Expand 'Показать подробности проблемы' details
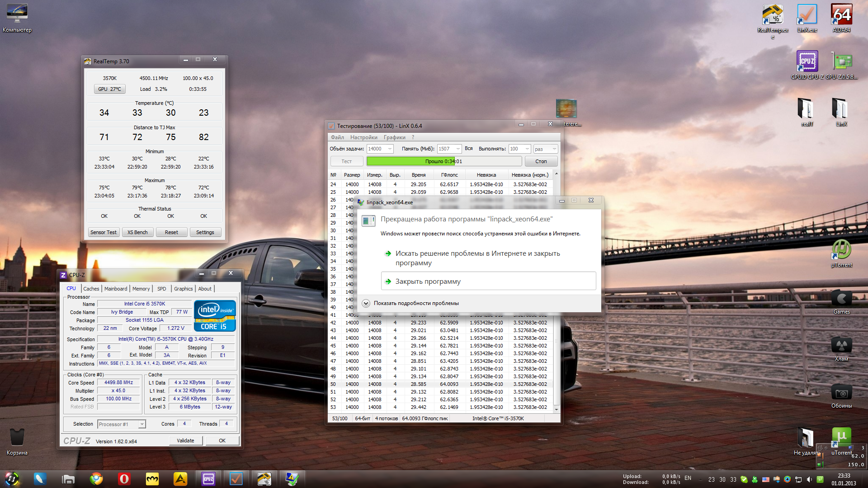This screenshot has width=868, height=488. (x=366, y=303)
